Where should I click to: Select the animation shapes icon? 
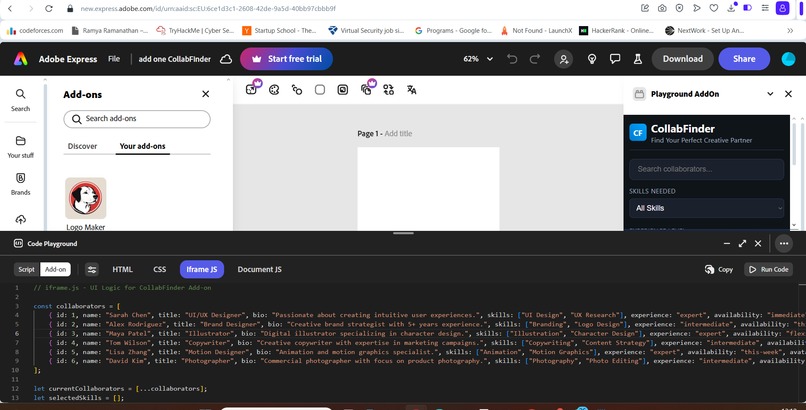pyautogui.click(x=297, y=90)
